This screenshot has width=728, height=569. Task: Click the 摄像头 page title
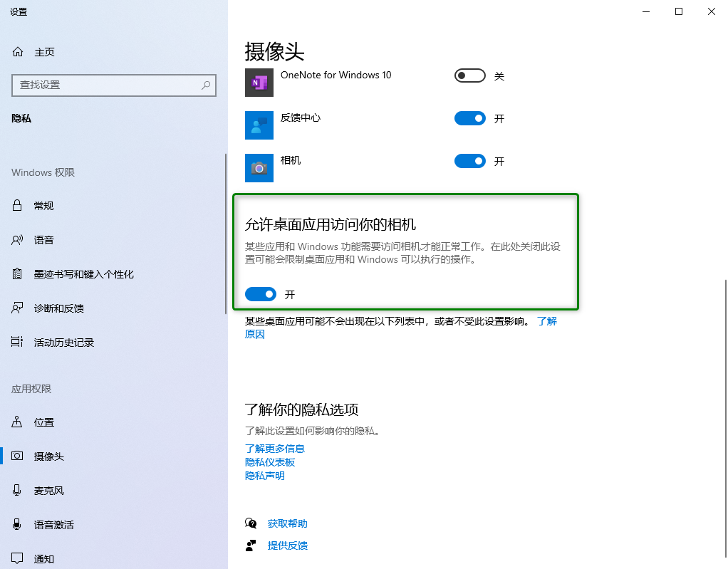click(274, 51)
